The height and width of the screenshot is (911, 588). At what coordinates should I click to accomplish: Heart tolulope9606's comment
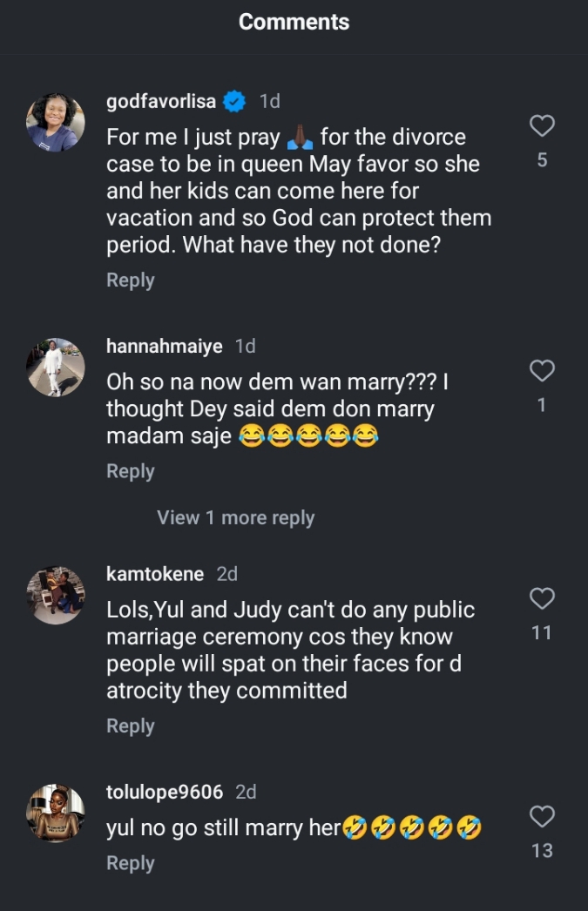pyautogui.click(x=542, y=816)
